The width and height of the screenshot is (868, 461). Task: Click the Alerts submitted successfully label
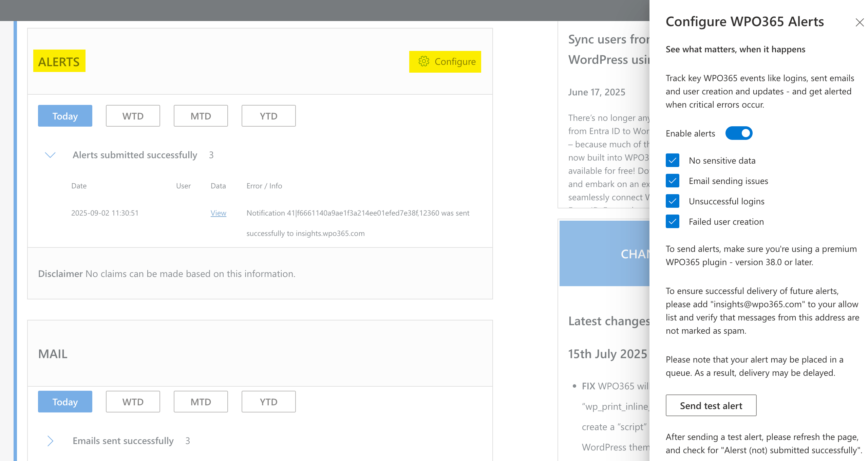[x=135, y=155]
